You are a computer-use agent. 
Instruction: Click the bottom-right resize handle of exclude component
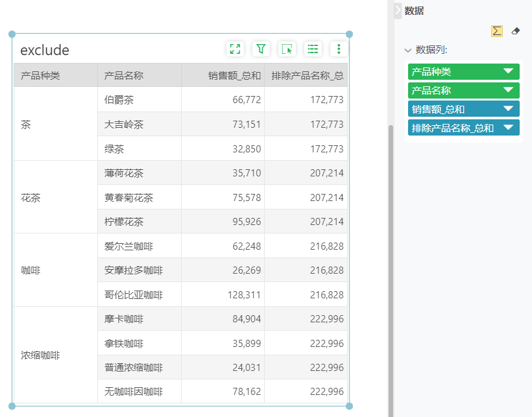pyautogui.click(x=349, y=406)
